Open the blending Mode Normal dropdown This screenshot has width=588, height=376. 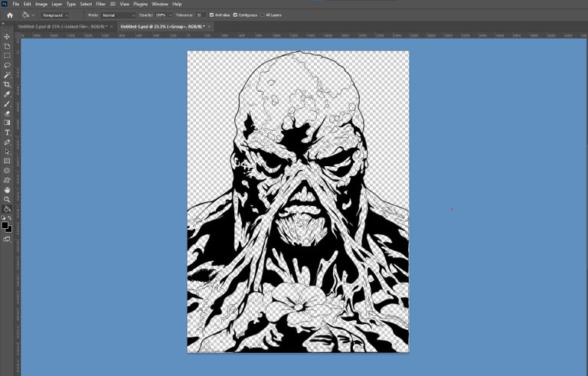[119, 15]
